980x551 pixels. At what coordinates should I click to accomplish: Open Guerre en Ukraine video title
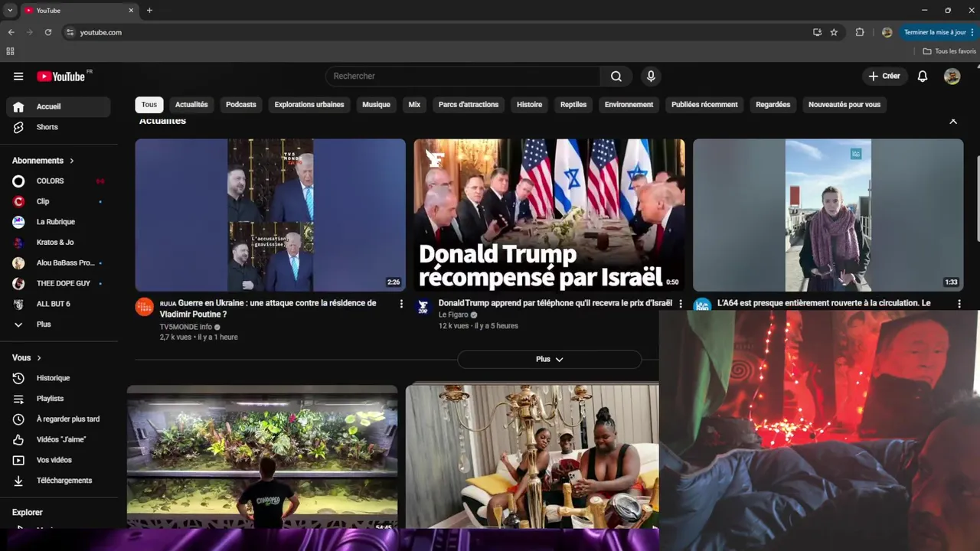[x=268, y=308]
